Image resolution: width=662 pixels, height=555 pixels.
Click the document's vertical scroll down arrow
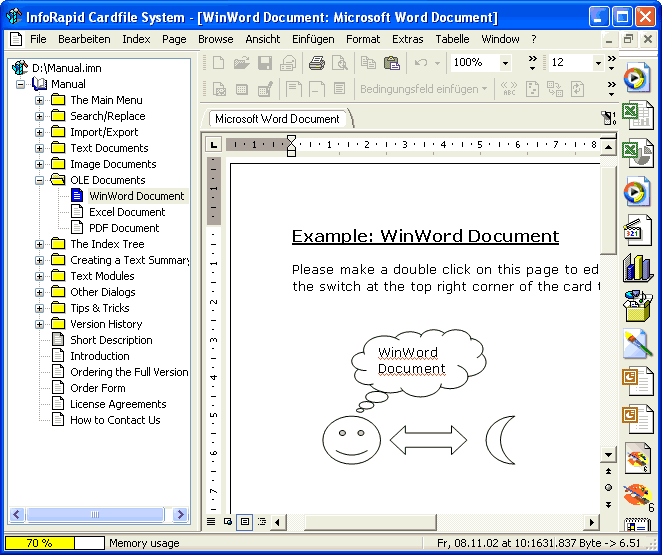coord(608,455)
